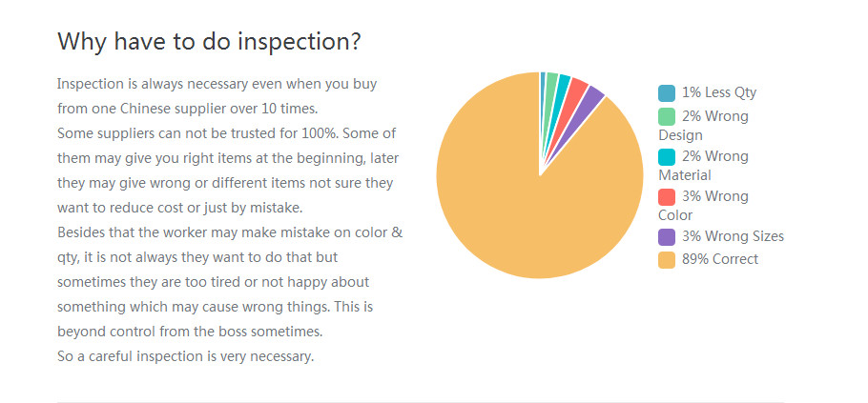The height and width of the screenshot is (403, 868).
Task: Click the teal Wrong Material legend swatch
Action: click(667, 157)
